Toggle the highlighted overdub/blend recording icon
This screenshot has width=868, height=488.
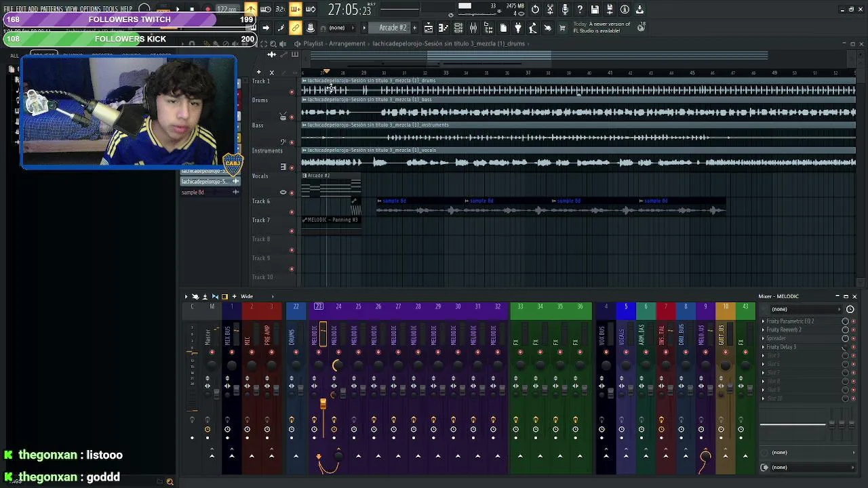click(295, 9)
